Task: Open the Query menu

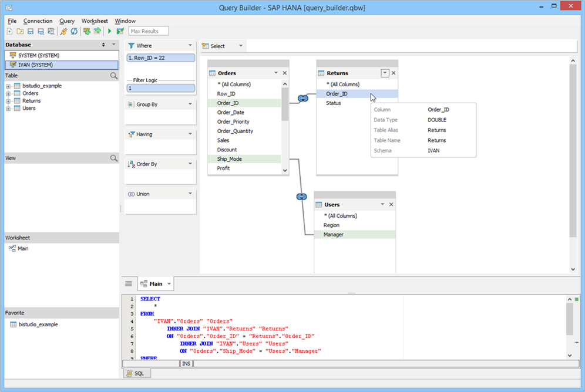Action: 67,21
